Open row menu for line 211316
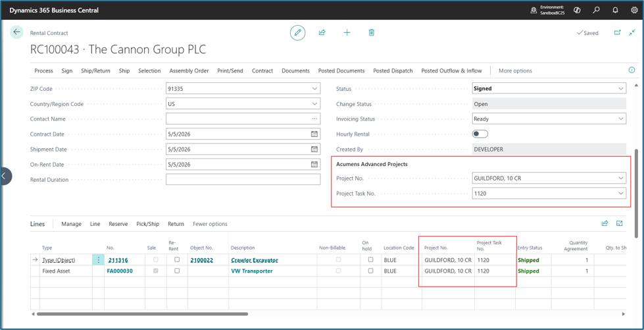 98,260
